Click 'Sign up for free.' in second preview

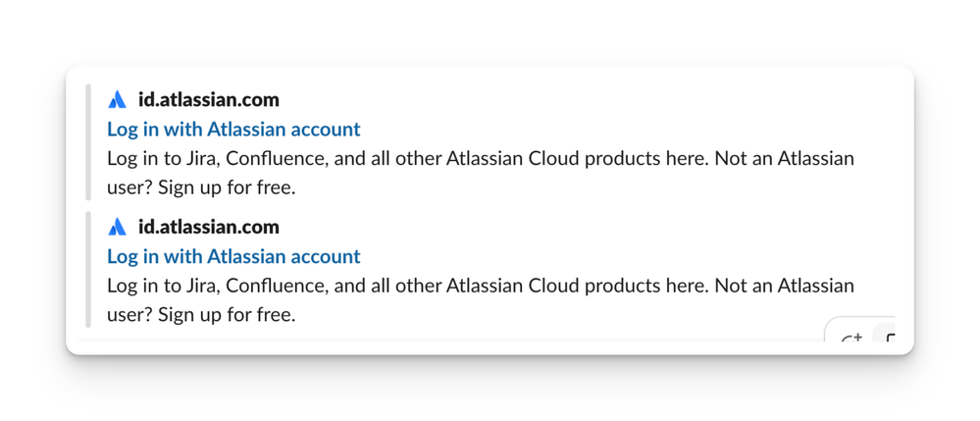[227, 315]
